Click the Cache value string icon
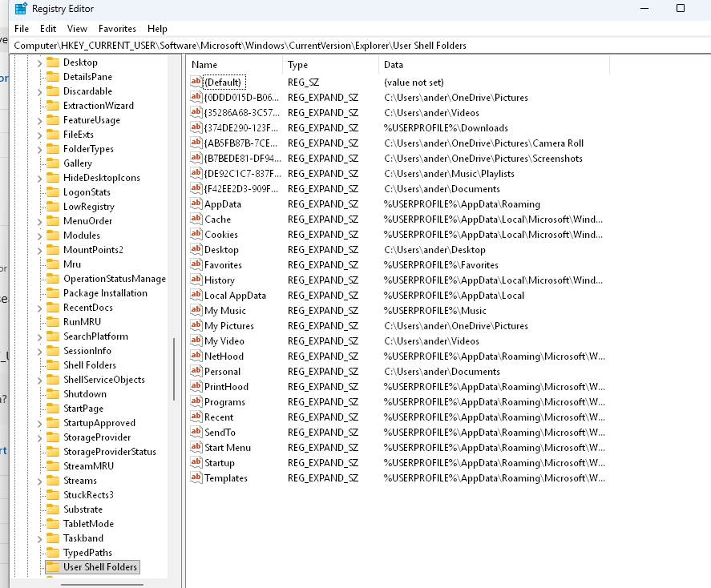711x588 pixels. click(196, 219)
